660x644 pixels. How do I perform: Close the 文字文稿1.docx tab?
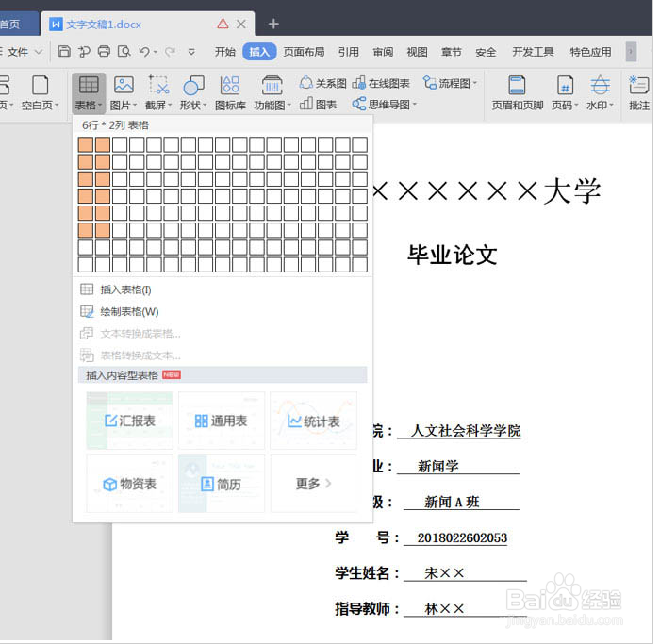[241, 24]
